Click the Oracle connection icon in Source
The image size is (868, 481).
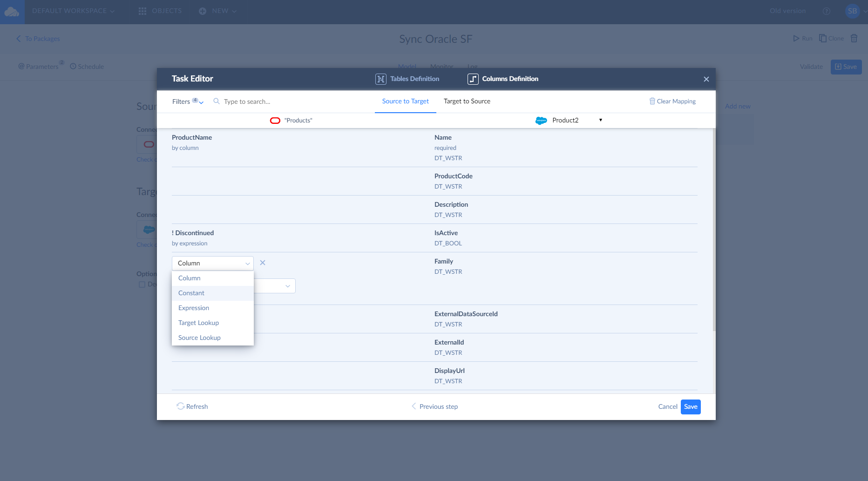point(149,144)
